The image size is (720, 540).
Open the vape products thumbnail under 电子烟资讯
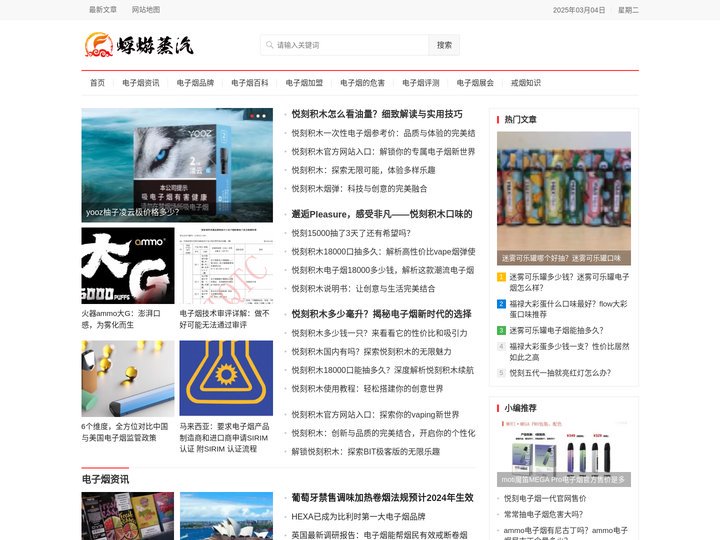point(128,516)
